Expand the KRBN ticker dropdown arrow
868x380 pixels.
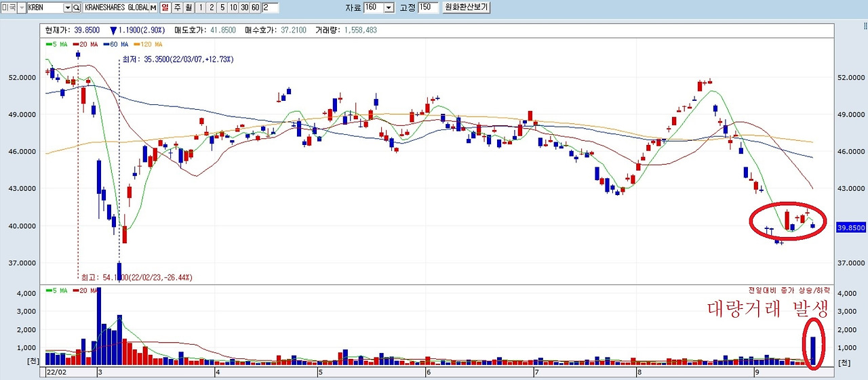pyautogui.click(x=67, y=7)
